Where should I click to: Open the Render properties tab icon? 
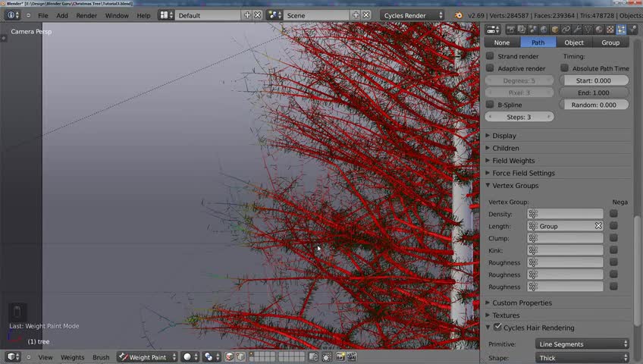(511, 30)
